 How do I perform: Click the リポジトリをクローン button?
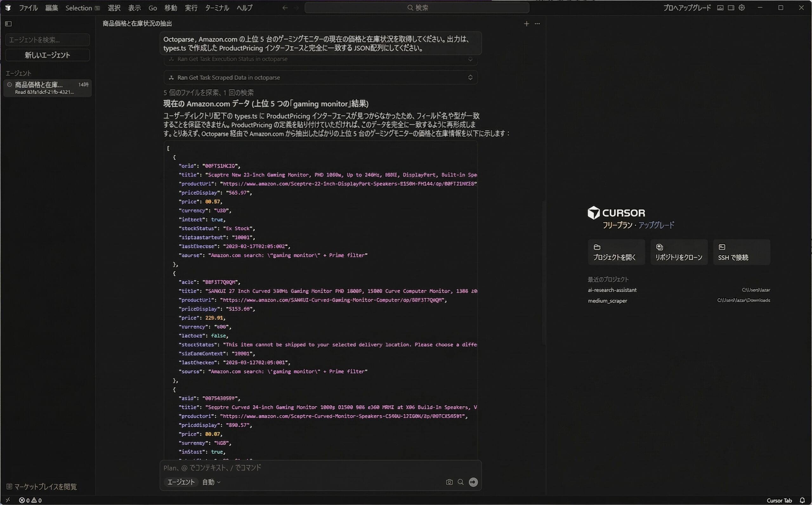pos(679,252)
